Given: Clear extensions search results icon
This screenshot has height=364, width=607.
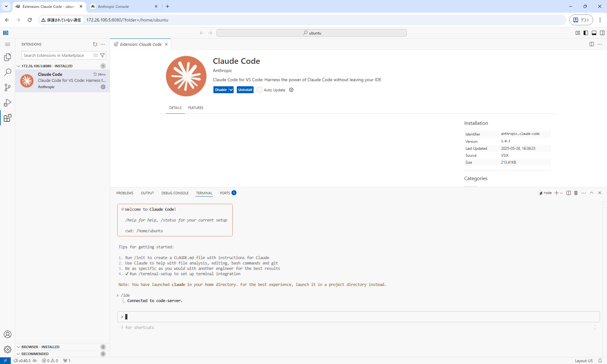Looking at the screenshot, I should 95,55.
